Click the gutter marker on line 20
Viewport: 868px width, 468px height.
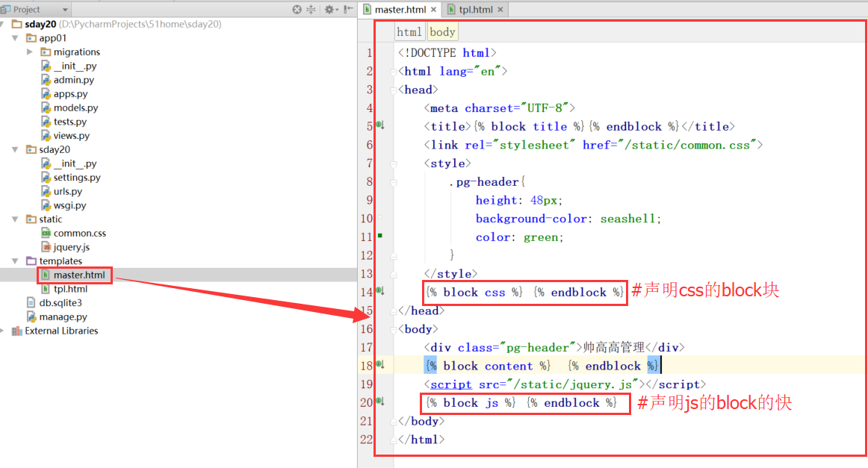pyautogui.click(x=379, y=402)
